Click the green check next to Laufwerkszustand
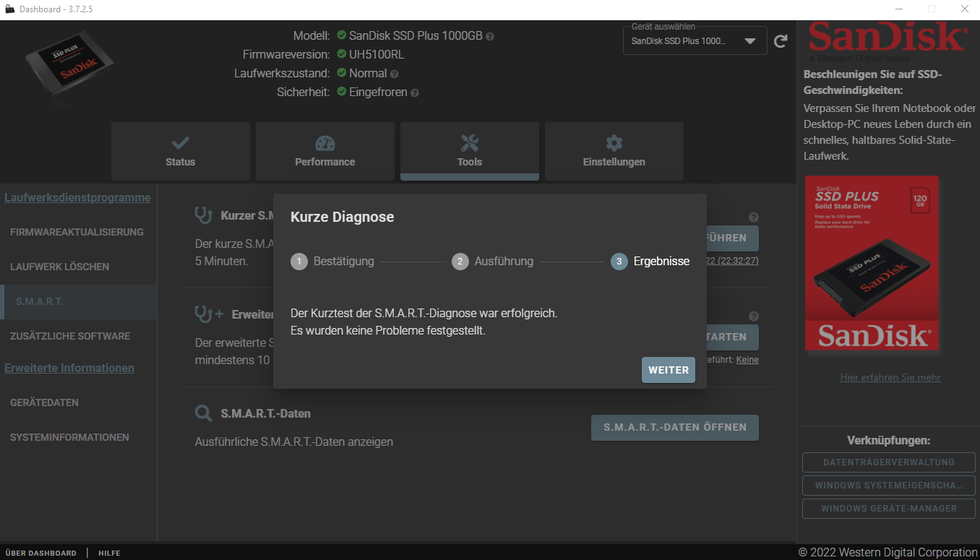 pos(342,73)
